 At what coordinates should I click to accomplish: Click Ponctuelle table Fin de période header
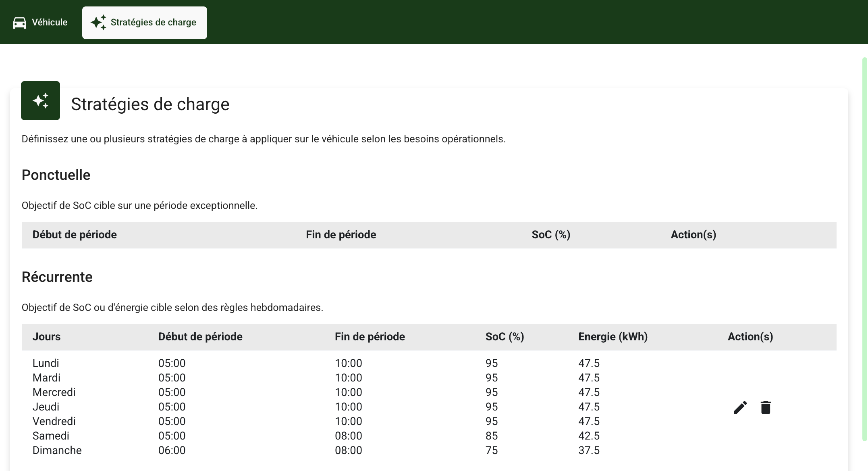pos(341,235)
